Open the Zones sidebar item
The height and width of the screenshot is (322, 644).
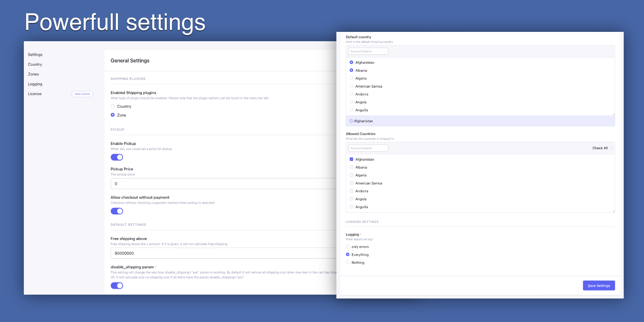[33, 74]
